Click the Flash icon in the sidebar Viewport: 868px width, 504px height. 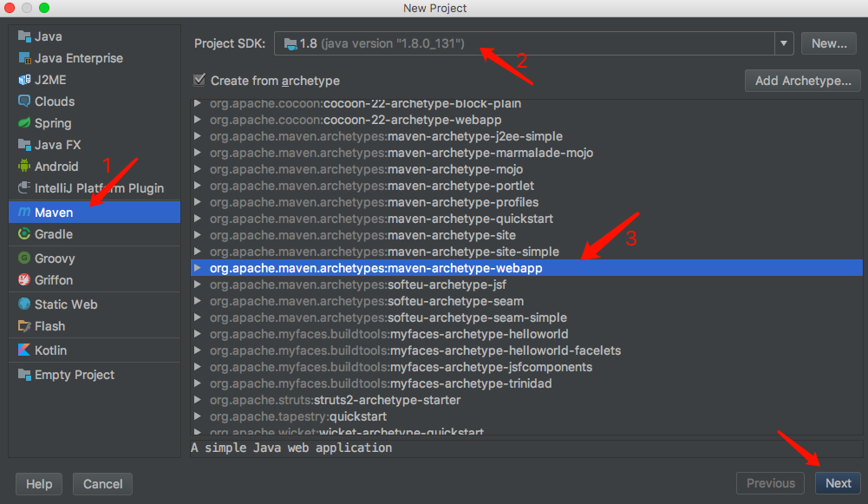[24, 326]
